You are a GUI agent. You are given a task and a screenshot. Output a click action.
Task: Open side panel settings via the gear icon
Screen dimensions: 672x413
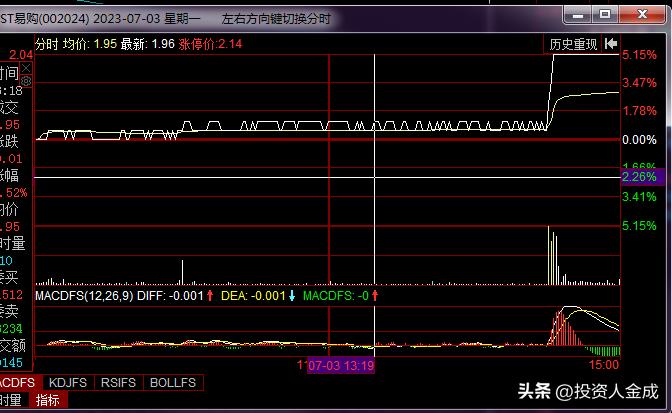26,81
